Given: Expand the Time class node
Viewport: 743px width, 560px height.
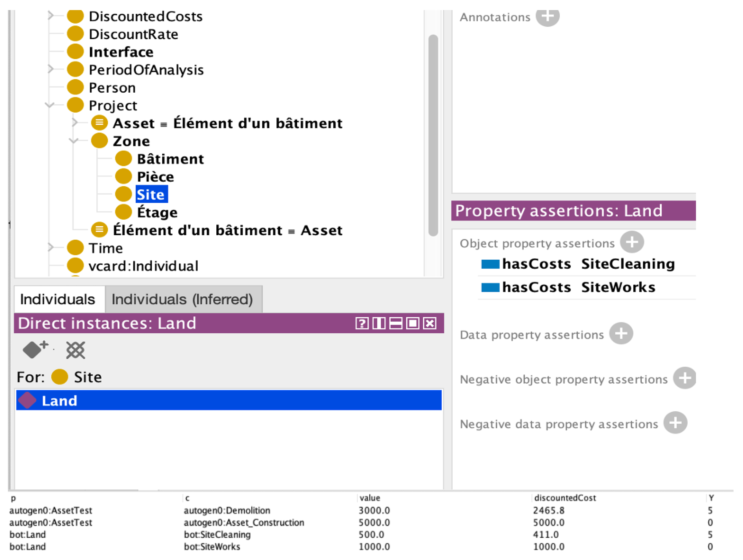Looking at the screenshot, I should click(50, 247).
